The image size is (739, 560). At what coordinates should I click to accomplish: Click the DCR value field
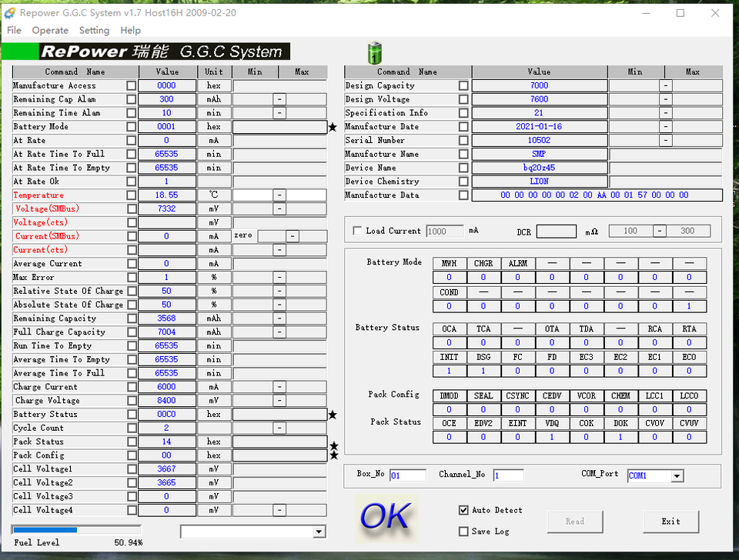pos(556,232)
